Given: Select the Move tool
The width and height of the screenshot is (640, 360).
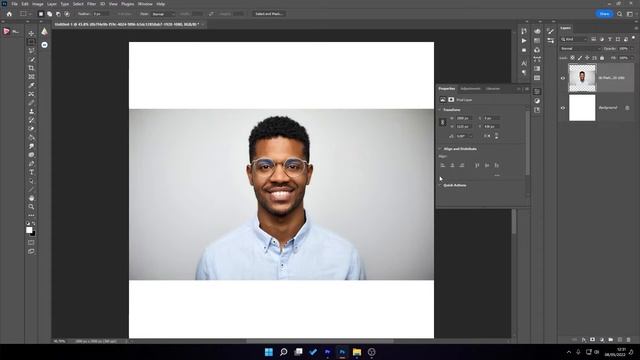Looking at the screenshot, I should (31, 33).
